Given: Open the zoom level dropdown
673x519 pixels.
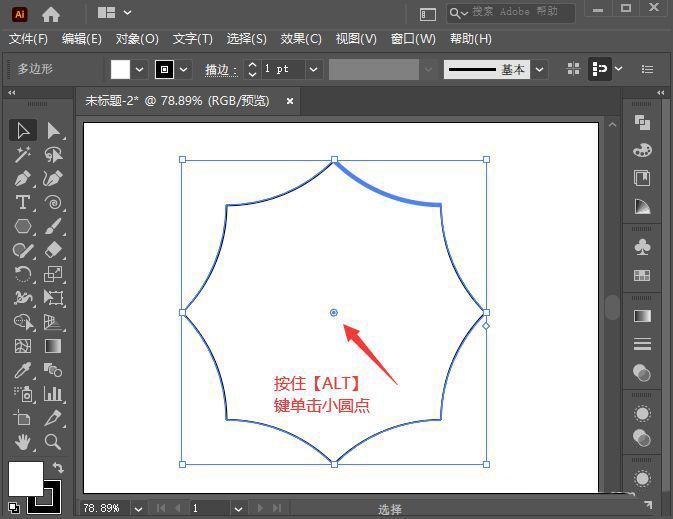Looking at the screenshot, I should tap(138, 509).
